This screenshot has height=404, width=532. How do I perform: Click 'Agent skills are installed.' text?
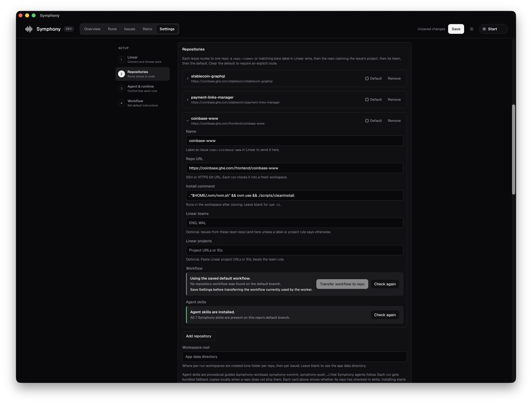(212, 312)
